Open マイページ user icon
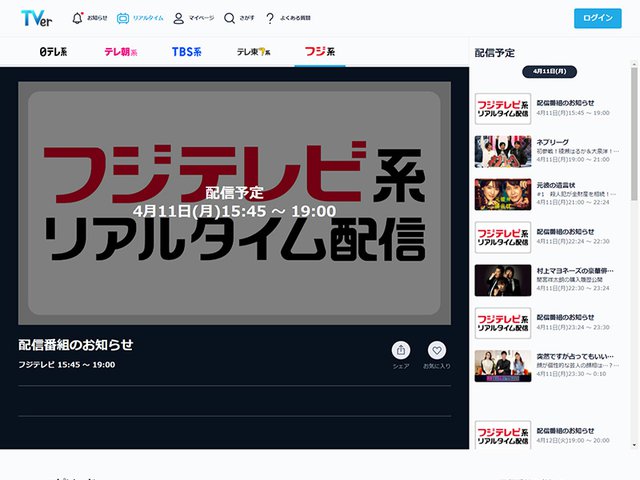The width and height of the screenshot is (640, 480). click(x=178, y=18)
